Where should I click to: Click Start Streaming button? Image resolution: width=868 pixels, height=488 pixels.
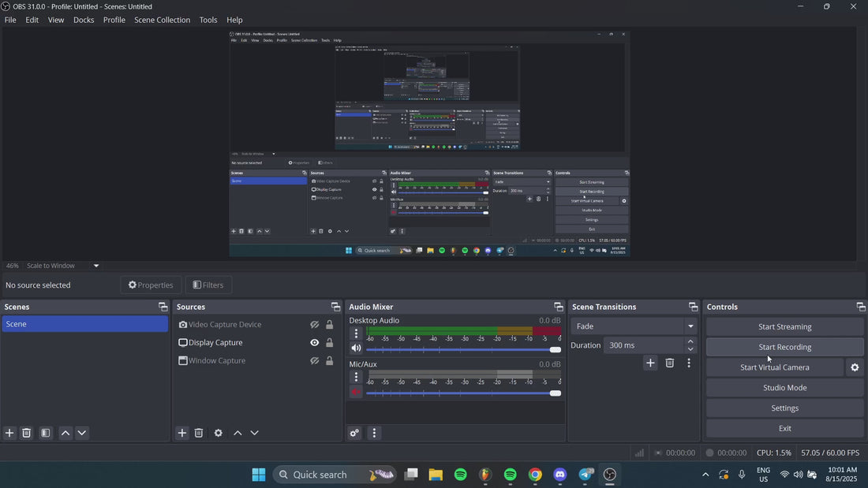(784, 327)
